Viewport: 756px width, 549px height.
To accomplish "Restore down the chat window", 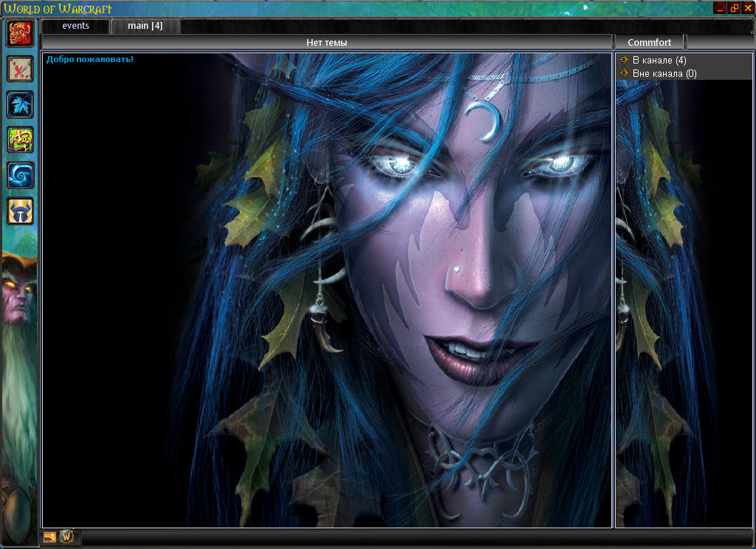I will (x=734, y=8).
